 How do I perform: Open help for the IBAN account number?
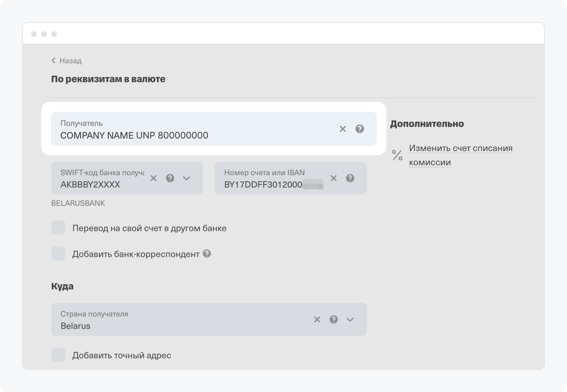pos(350,178)
